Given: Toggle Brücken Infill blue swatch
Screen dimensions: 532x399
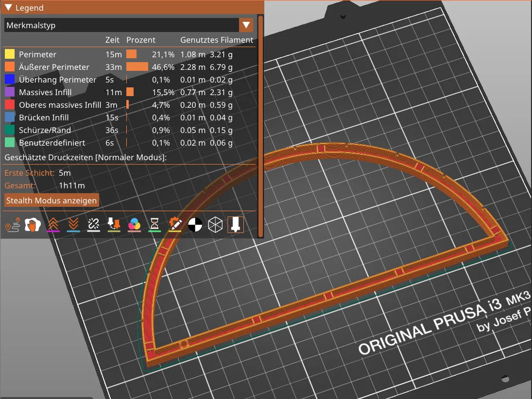Looking at the screenshot, I should click(10, 117).
